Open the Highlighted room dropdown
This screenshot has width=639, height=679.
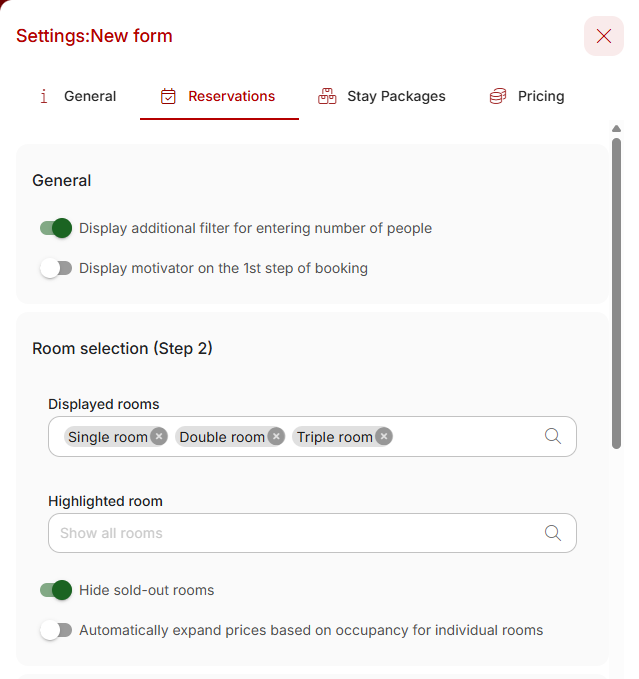coord(312,533)
